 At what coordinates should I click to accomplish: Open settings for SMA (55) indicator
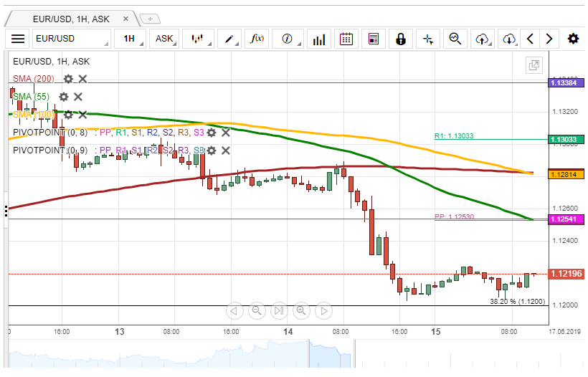coord(63,97)
